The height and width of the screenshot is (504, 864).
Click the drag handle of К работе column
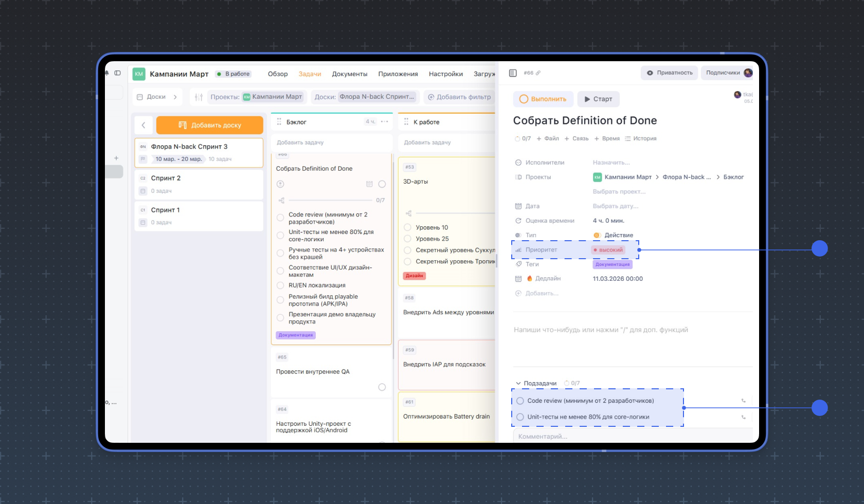coord(406,122)
